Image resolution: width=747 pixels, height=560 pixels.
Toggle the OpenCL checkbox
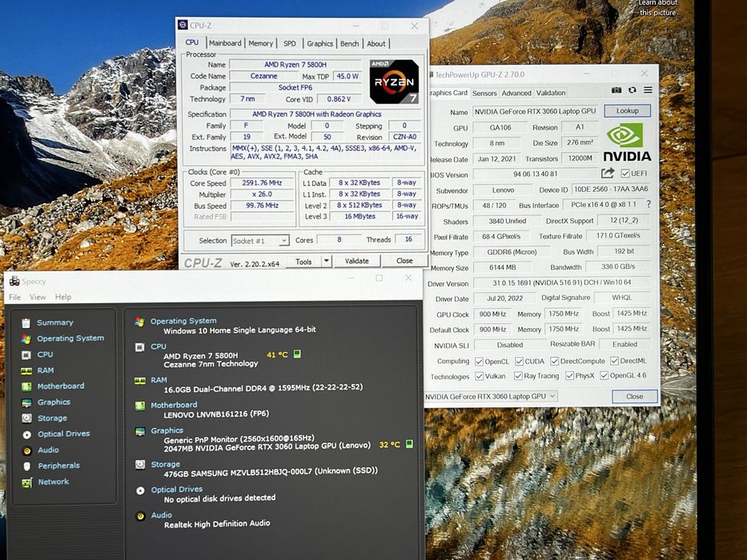479,362
